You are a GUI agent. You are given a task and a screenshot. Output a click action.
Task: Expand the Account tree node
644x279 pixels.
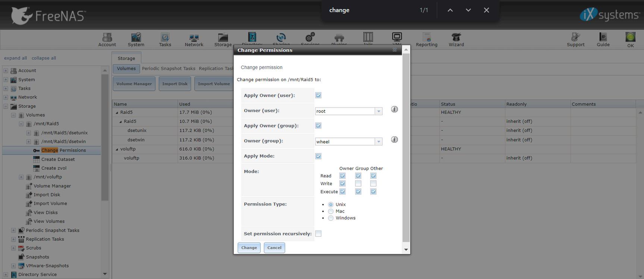[x=6, y=71]
